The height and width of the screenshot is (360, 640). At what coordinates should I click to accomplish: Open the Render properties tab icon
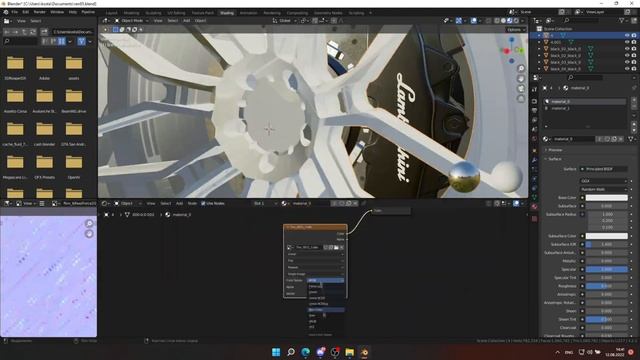(x=535, y=101)
